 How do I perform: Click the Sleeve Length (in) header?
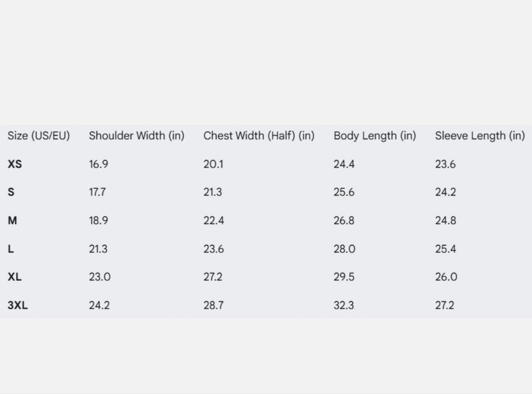tap(480, 136)
